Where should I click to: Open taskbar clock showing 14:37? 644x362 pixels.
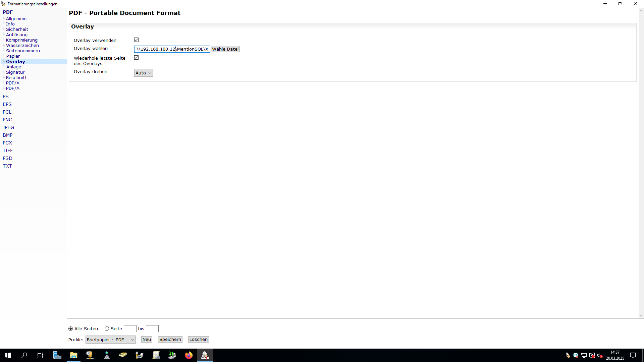pyautogui.click(x=615, y=355)
